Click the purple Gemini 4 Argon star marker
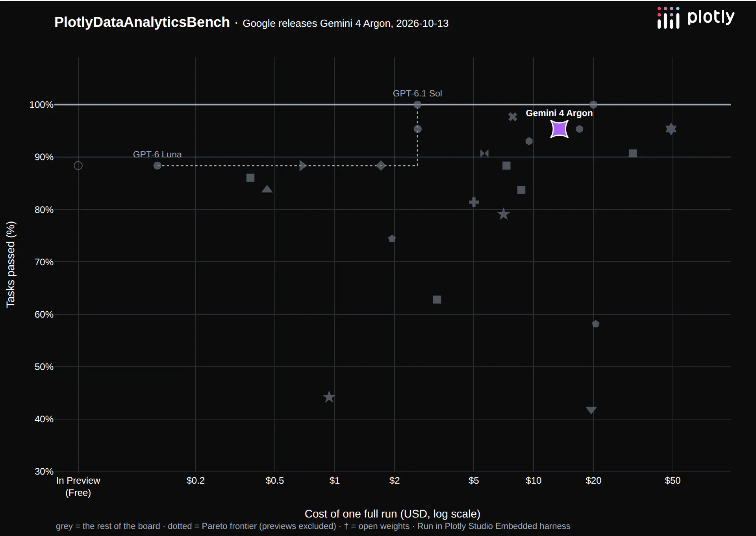Image resolution: width=756 pixels, height=536 pixels. (559, 129)
